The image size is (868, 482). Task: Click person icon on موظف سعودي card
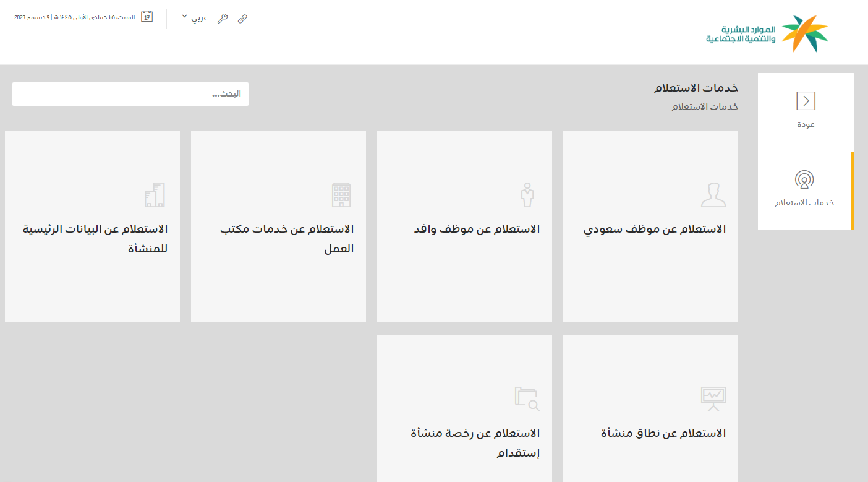(x=713, y=195)
